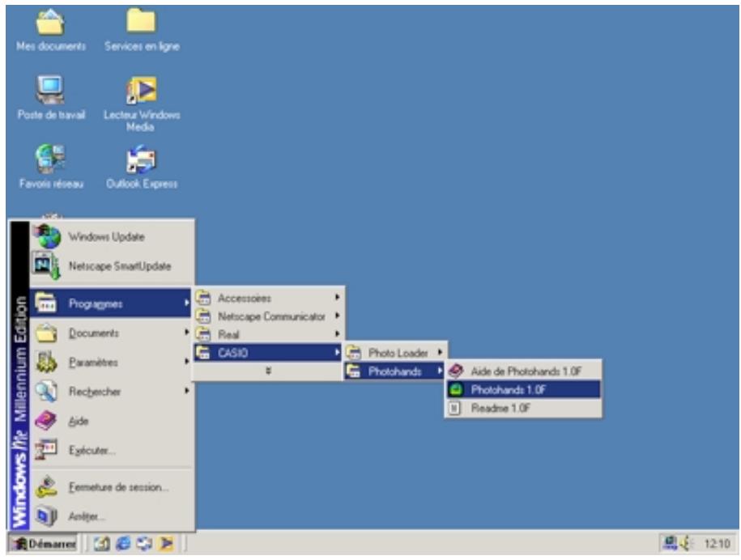This screenshot has height=560, width=741.
Task: Open Aide from Start menu
Action: [112, 421]
